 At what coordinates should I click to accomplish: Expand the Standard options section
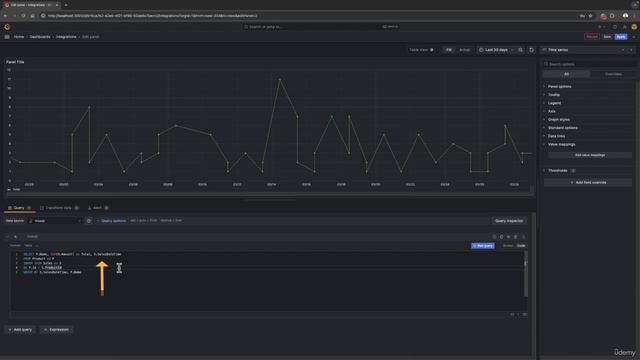(x=562, y=128)
